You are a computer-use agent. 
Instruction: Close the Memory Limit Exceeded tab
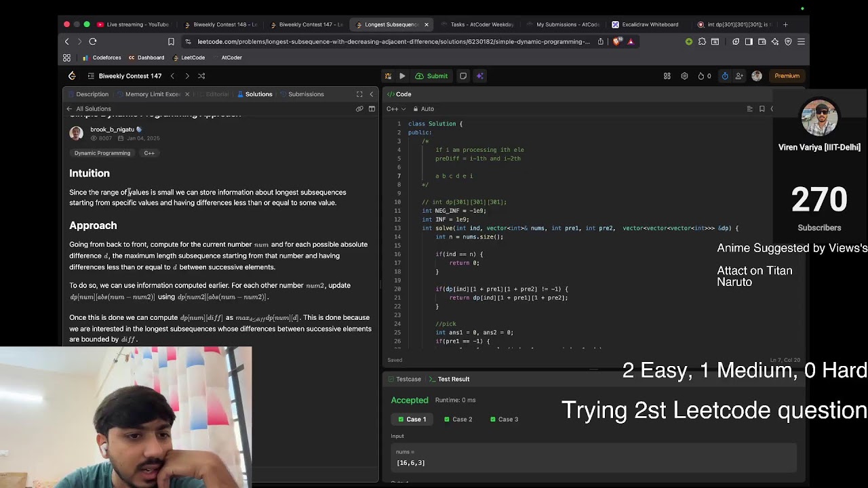pyautogui.click(x=187, y=94)
